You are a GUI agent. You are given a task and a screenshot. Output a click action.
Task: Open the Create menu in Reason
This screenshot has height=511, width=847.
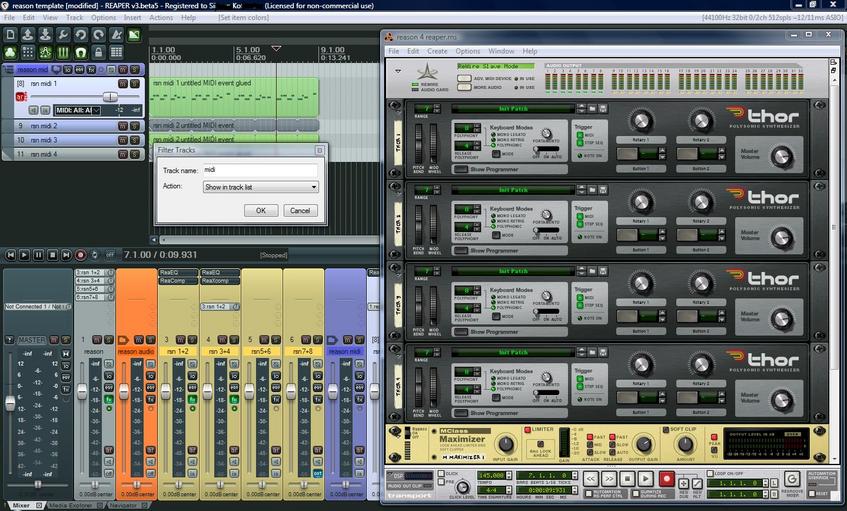tap(437, 51)
